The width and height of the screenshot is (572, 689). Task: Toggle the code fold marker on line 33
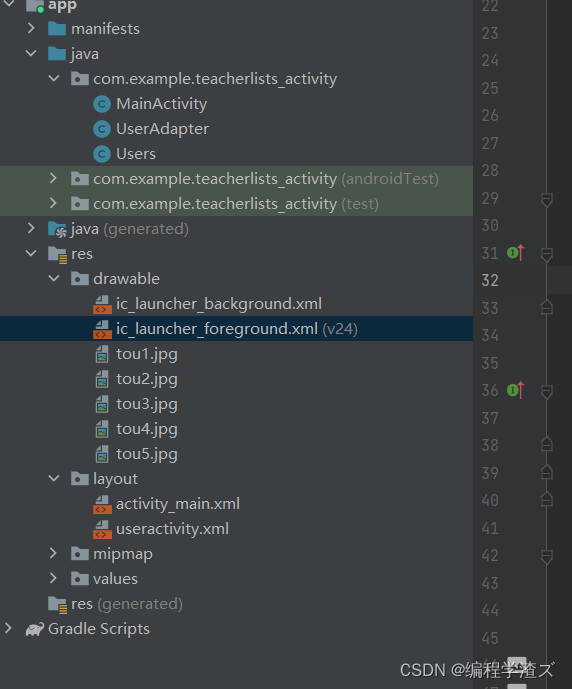point(547,307)
